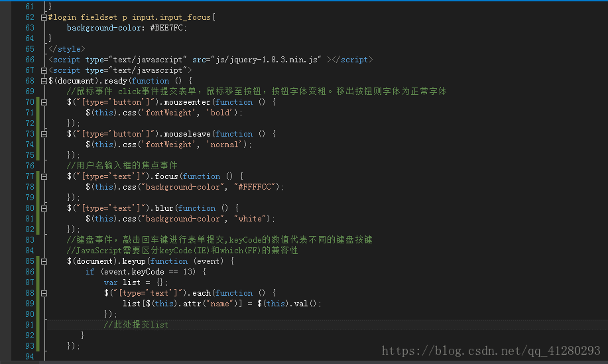The width and height of the screenshot is (608, 364).
Task: Click the comment on line 76
Action: pyautogui.click(x=122, y=166)
